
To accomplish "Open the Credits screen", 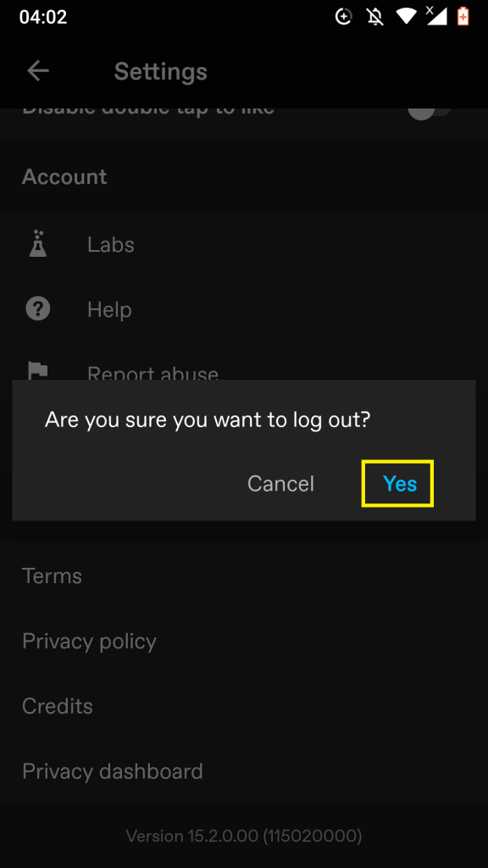I will pos(57,705).
